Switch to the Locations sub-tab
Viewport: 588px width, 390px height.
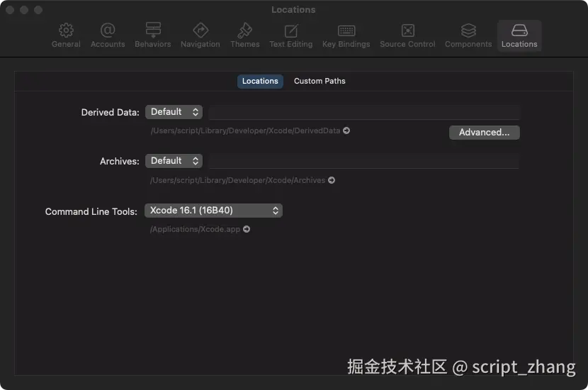click(x=260, y=81)
